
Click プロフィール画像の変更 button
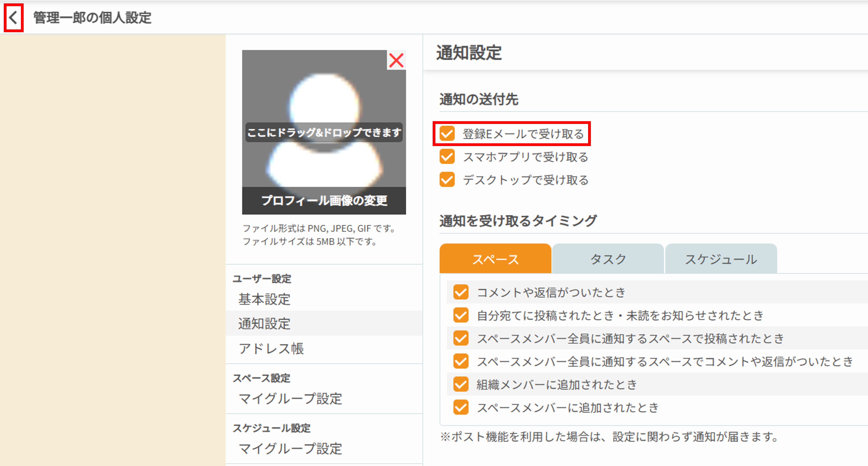pos(324,200)
